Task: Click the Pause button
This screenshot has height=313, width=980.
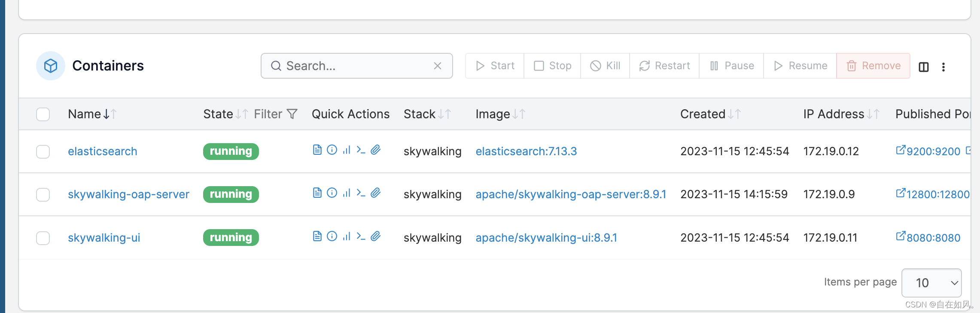Action: point(731,66)
